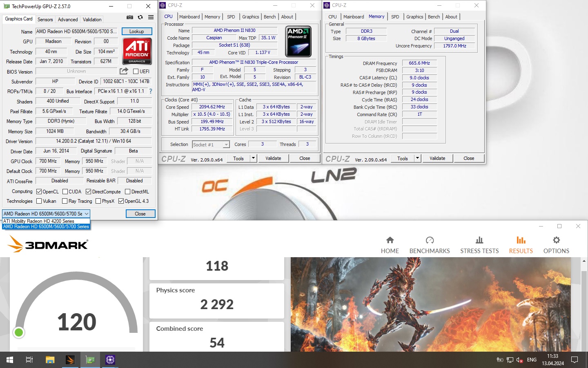Click the Combined score value 54
This screenshot has width=588, height=368.
point(217,343)
